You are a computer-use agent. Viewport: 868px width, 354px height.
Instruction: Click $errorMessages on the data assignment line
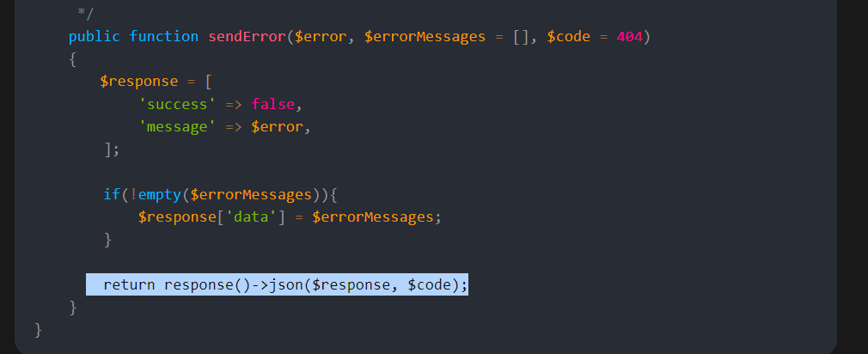[373, 217]
